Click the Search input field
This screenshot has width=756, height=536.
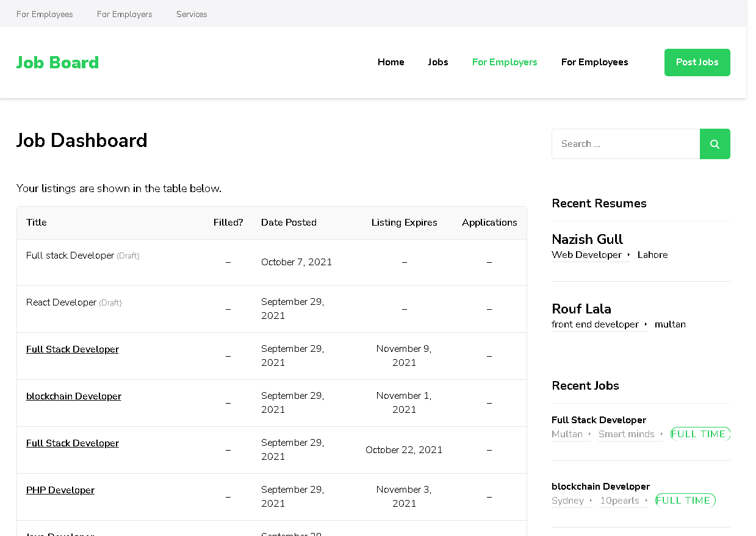(626, 144)
